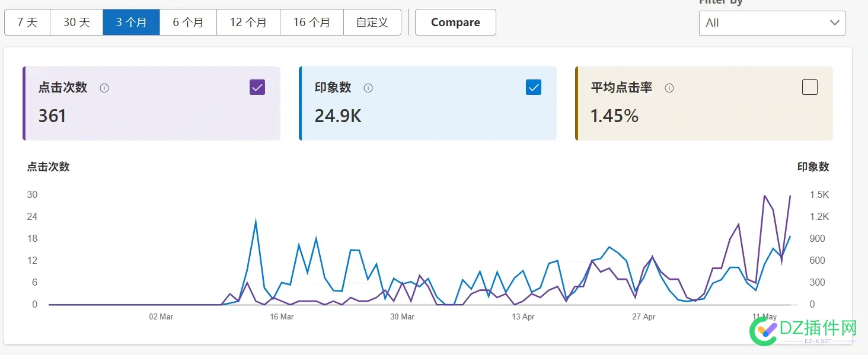Switch to the 30 天 tab

pos(76,22)
